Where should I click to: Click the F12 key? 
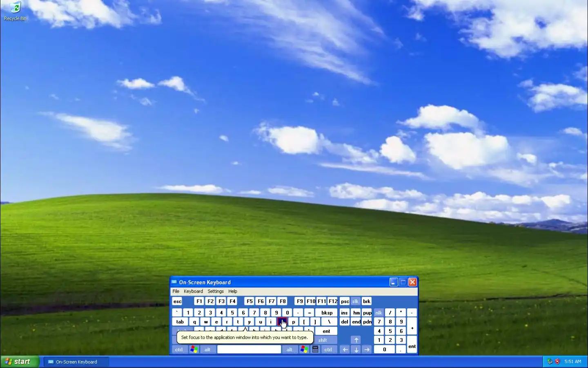coord(333,301)
